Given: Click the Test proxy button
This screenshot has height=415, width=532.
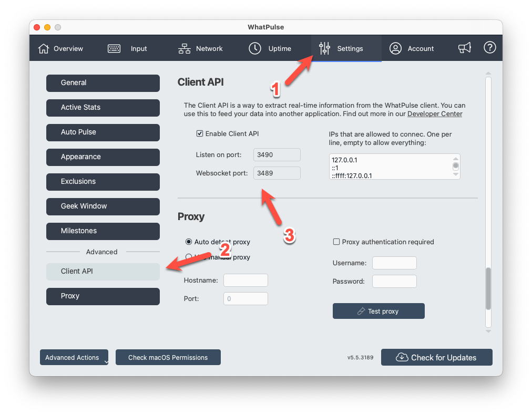Looking at the screenshot, I should [378, 311].
